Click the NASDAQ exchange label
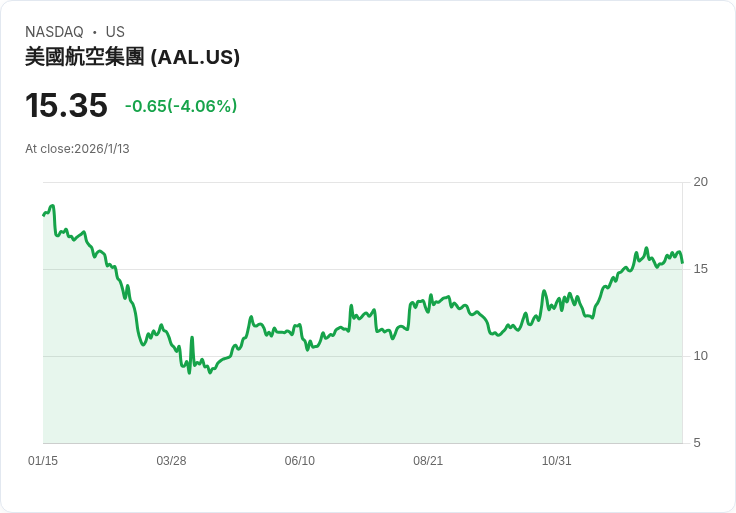This screenshot has width=736, height=513. coord(54,32)
